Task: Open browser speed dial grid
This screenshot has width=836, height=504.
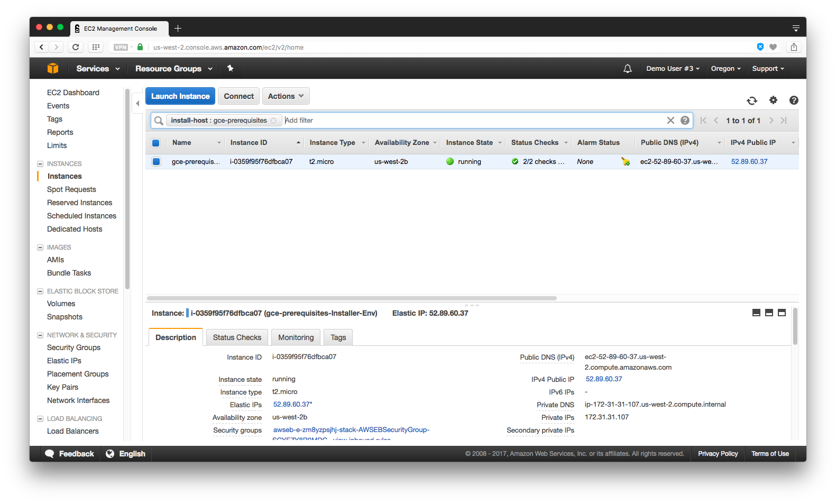Action: point(96,47)
